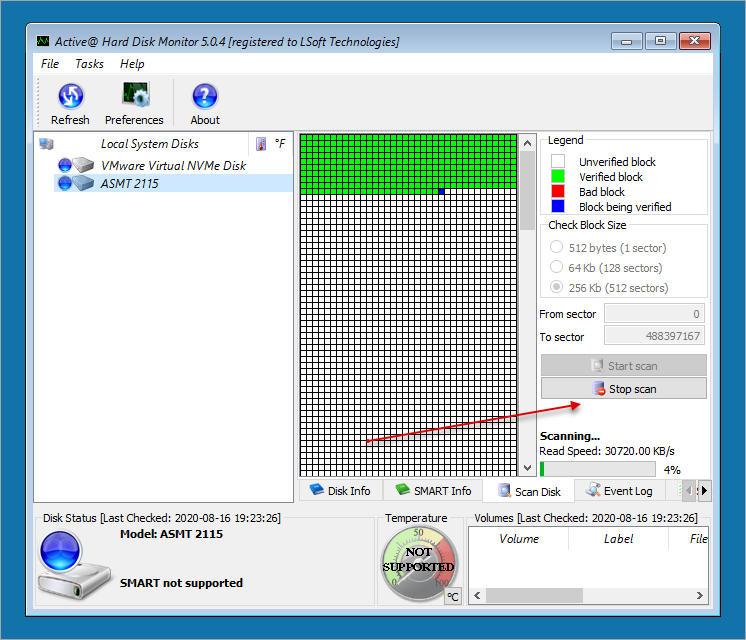Open the File menu

pyautogui.click(x=50, y=64)
